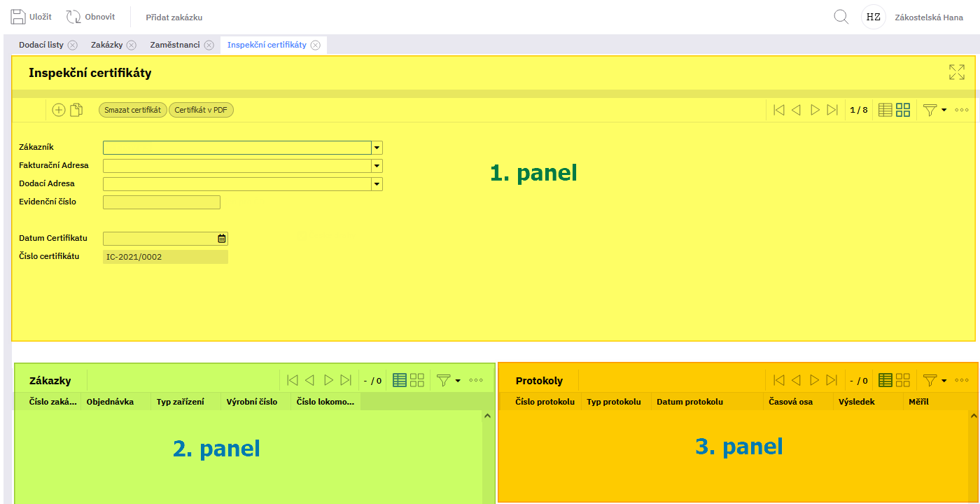Viewport: 980px width, 504px height.
Task: Open filter dropdown in Zakázky panel
Action: pyautogui.click(x=448, y=380)
